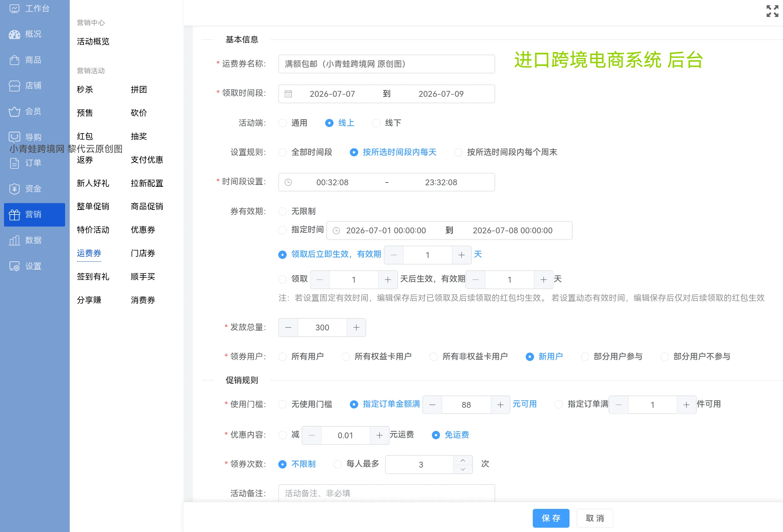Open 签到有礼 menu item
The image size is (783, 532).
[93, 277]
